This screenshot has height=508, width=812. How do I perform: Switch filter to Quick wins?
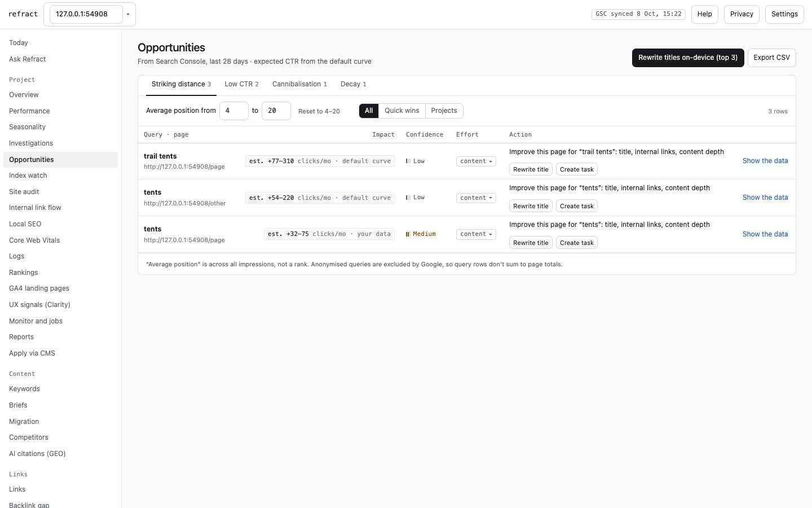401,111
